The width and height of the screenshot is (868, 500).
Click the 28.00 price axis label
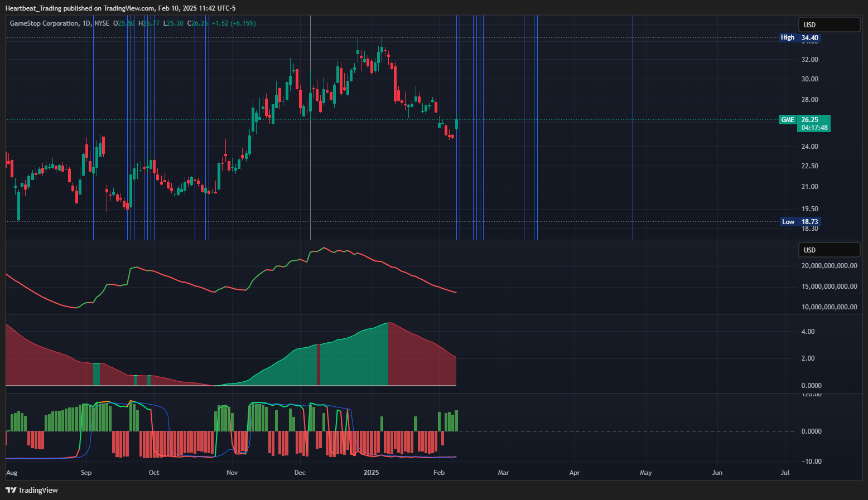[x=810, y=100]
